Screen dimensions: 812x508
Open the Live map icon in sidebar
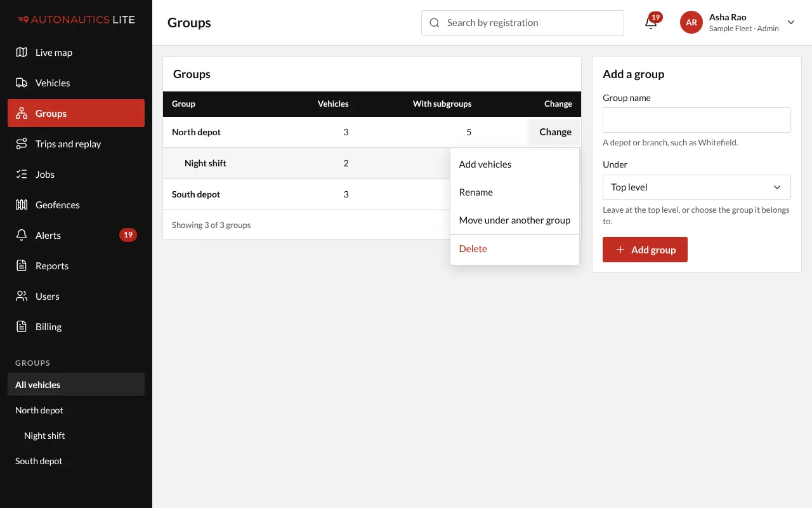[x=22, y=52]
